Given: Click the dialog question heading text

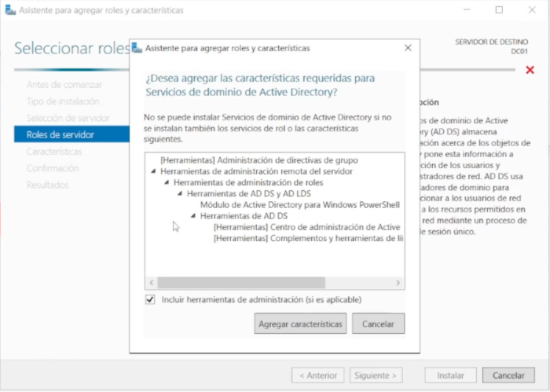Looking at the screenshot, I should point(260,85).
